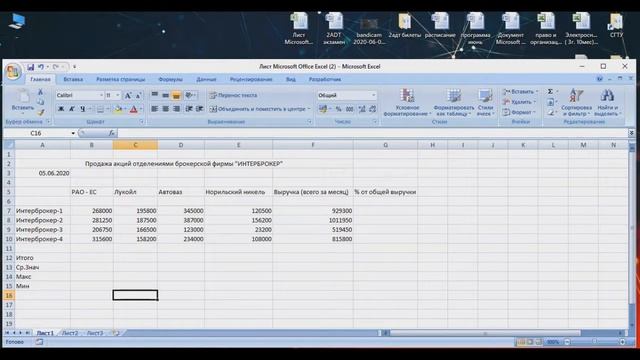Switch to the Данные ribbon tab
The image size is (640, 360).
[x=206, y=79]
